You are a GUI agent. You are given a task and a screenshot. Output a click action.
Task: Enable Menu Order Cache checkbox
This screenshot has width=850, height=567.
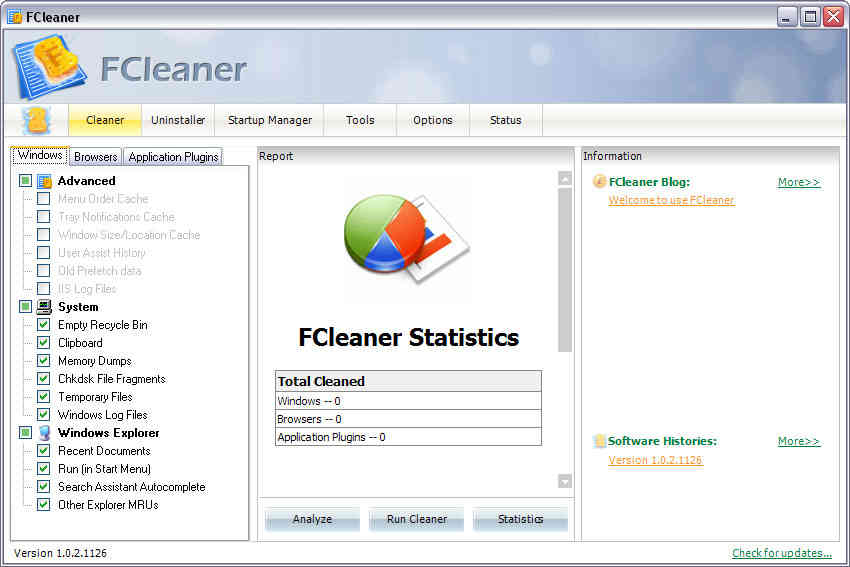[43, 199]
